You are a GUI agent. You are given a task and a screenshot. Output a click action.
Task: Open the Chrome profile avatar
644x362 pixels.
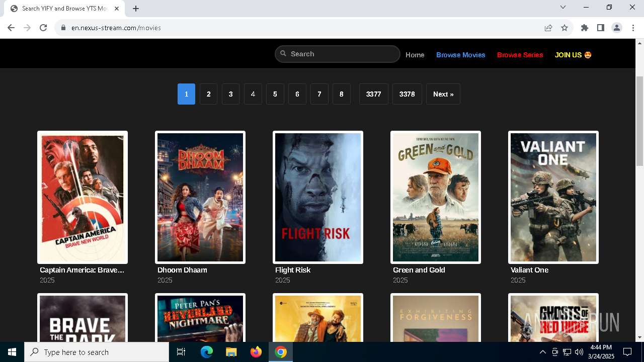617,28
